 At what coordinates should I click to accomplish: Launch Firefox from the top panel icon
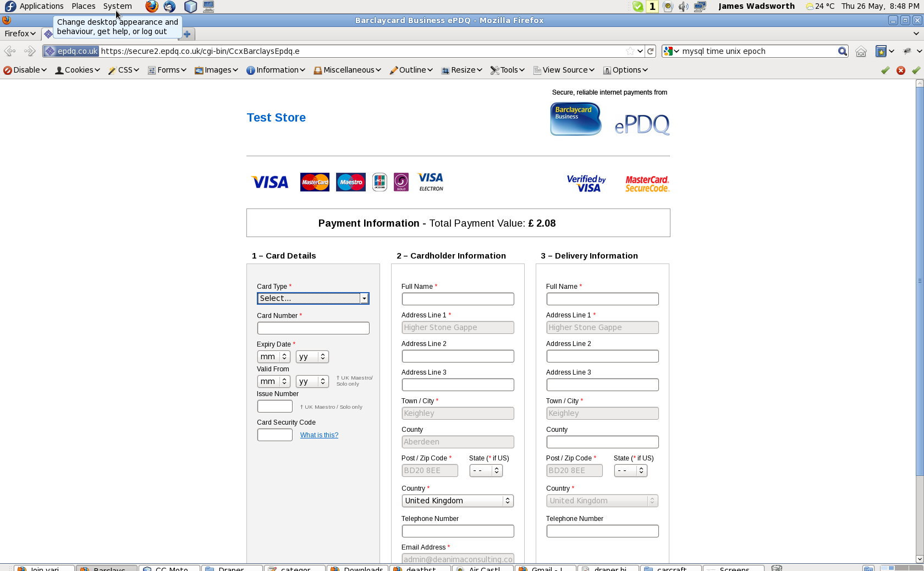point(152,7)
